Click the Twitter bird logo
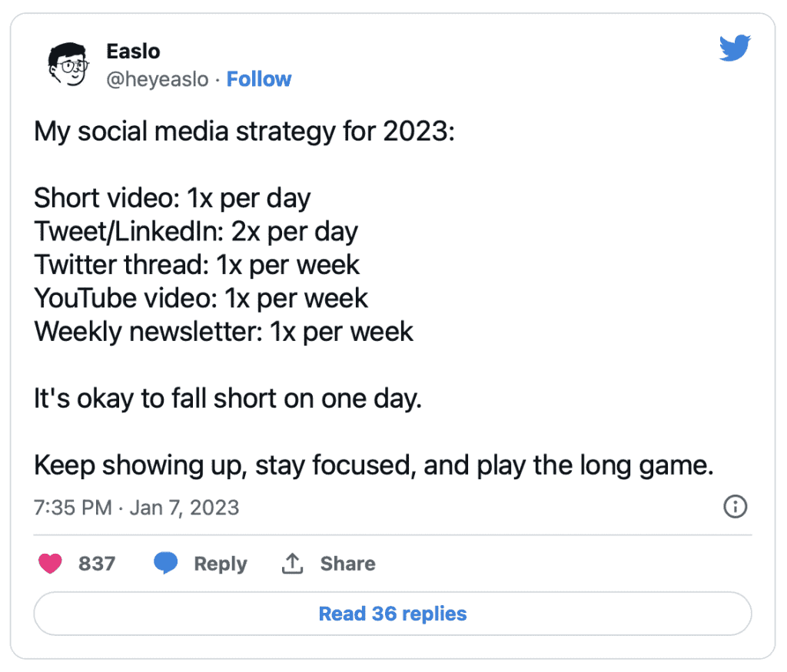Screen dimensions: 787x672 735,48
